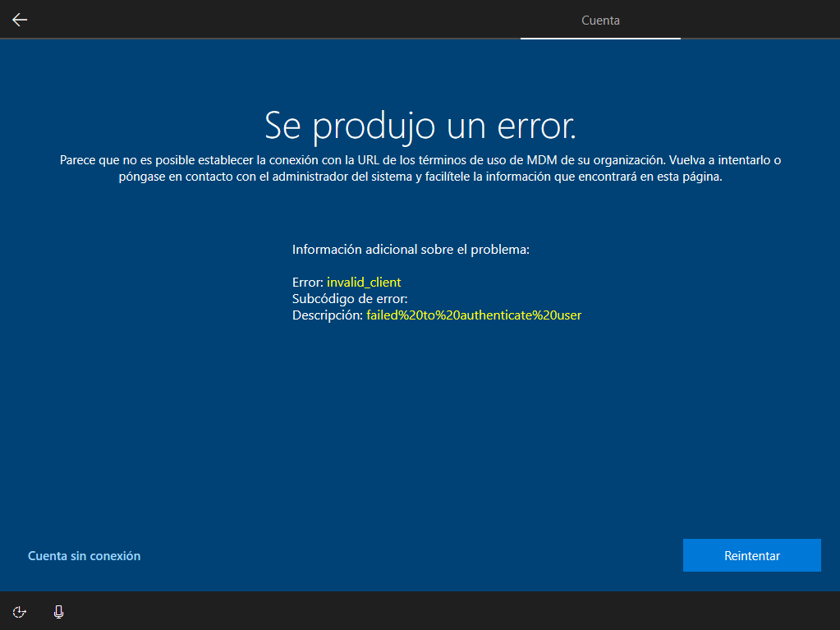Retry the MDM connection with Reintentar

[751, 555]
